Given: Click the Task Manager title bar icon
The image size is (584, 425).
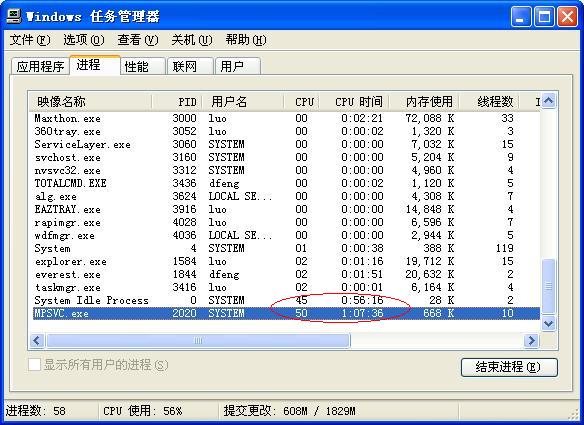Looking at the screenshot, I should click(14, 16).
